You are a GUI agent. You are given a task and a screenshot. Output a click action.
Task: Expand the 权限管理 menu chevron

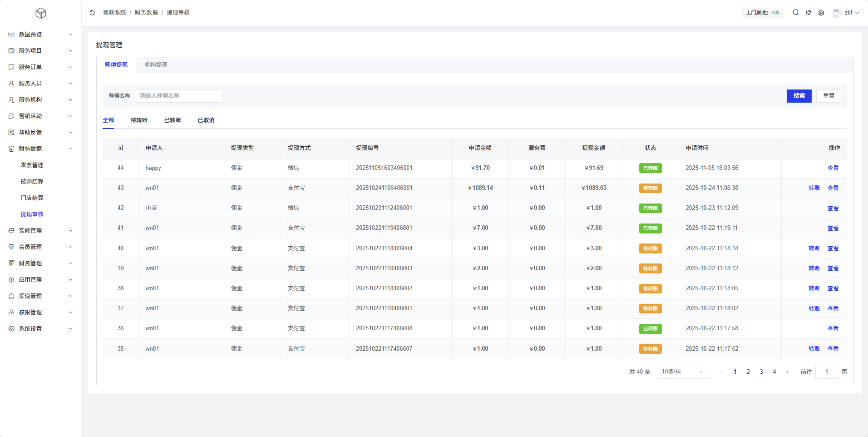(x=70, y=313)
